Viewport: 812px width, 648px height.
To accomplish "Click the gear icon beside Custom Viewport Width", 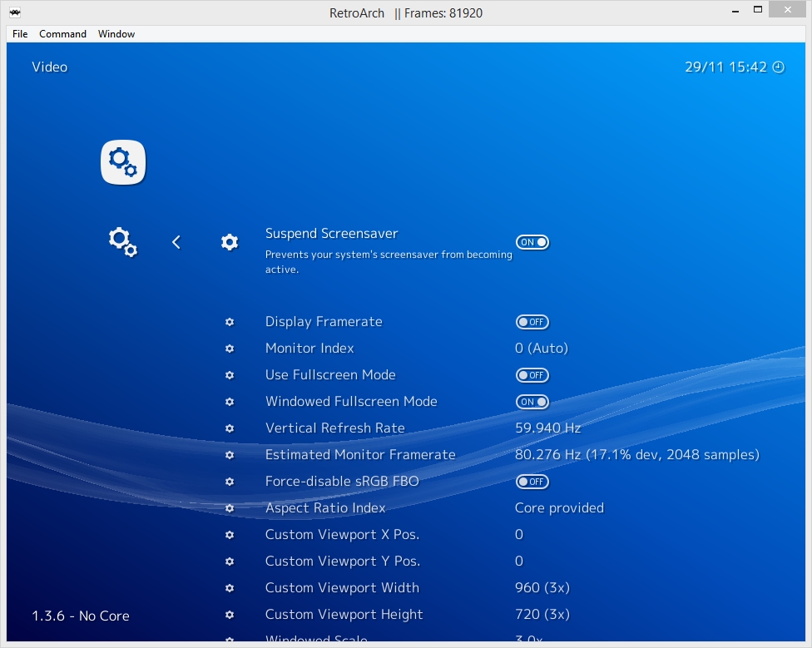I will tap(230, 588).
